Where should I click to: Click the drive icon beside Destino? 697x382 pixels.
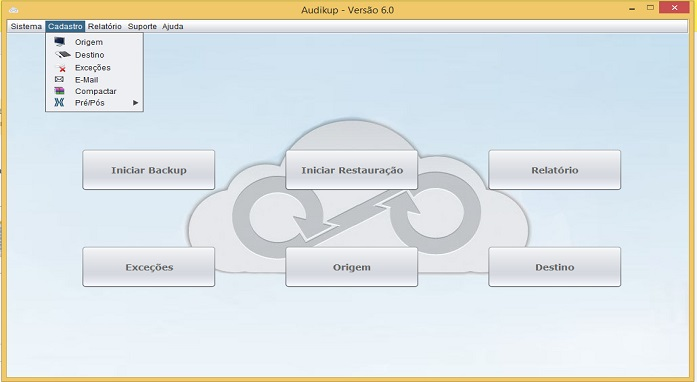[x=63, y=55]
